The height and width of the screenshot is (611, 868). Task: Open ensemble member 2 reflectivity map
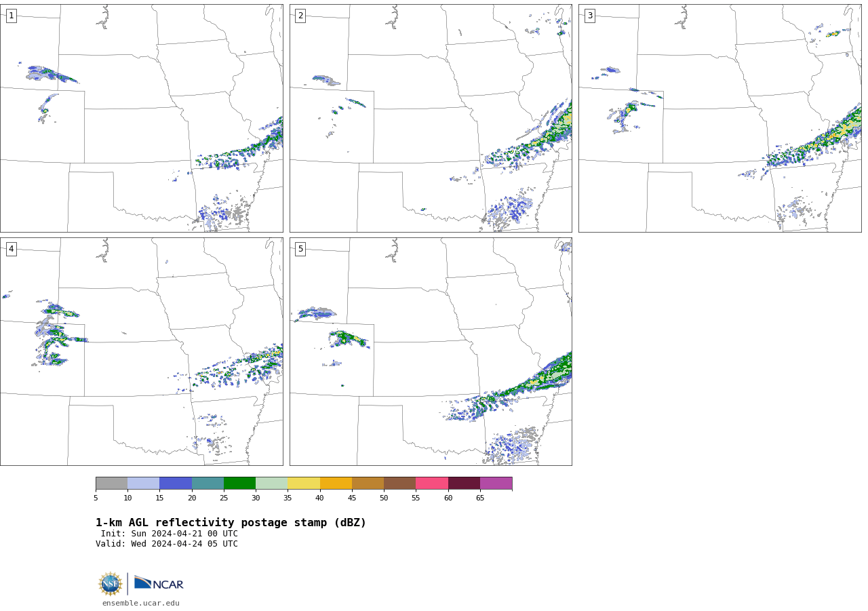click(431, 118)
